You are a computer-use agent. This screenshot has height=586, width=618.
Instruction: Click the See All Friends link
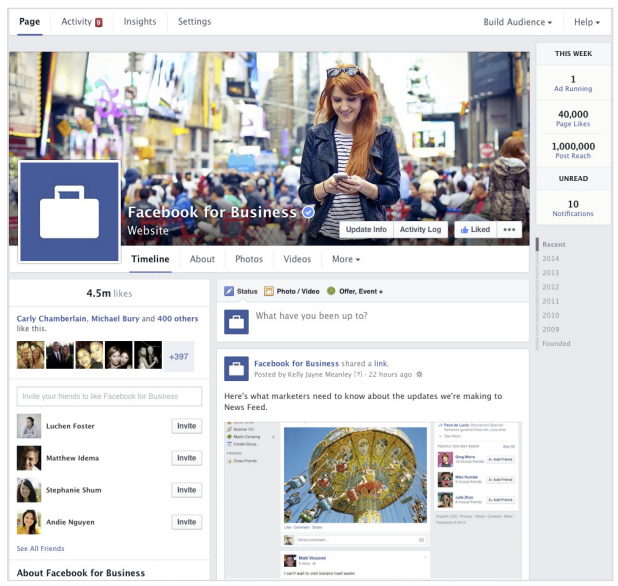point(40,549)
